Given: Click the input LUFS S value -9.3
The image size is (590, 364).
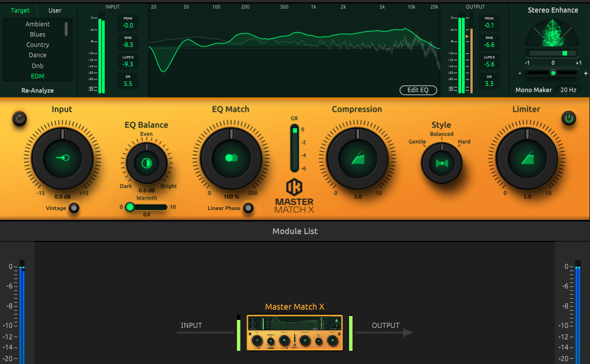Looking at the screenshot, I should point(128,64).
